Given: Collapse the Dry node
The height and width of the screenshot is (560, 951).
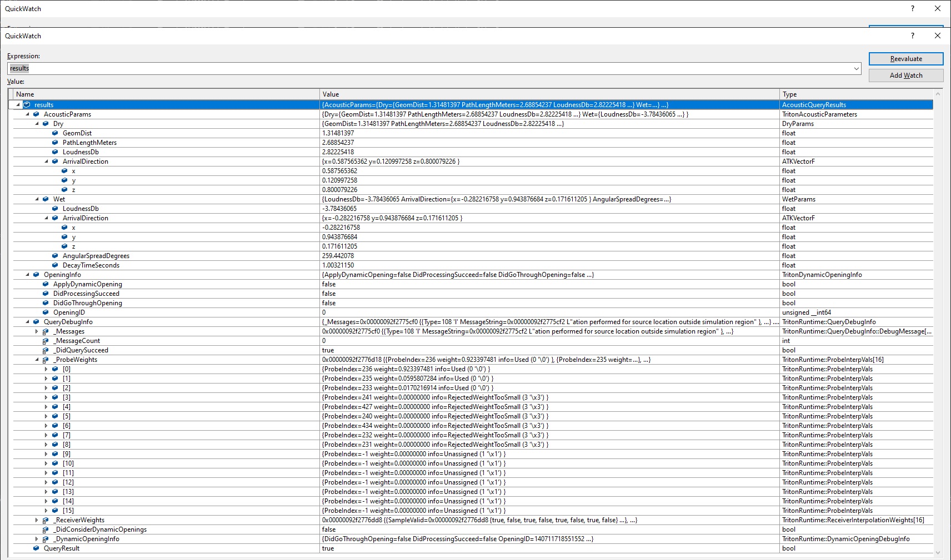Looking at the screenshot, I should (x=36, y=124).
